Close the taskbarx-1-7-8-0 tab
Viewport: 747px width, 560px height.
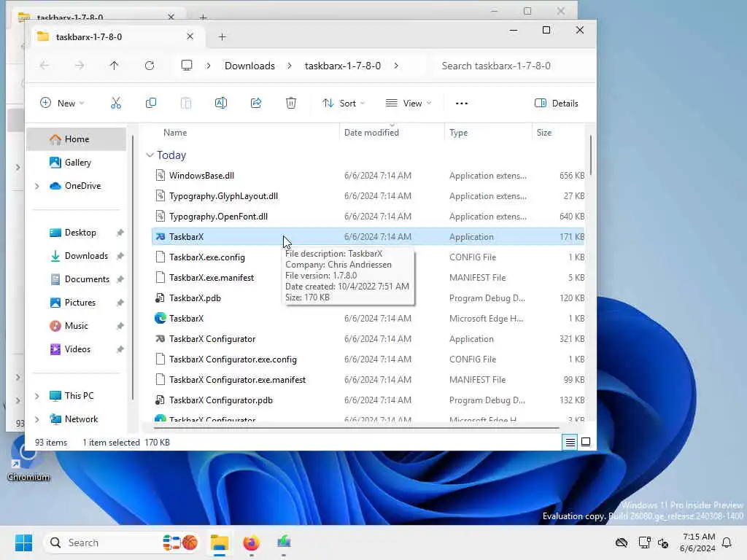click(x=190, y=36)
